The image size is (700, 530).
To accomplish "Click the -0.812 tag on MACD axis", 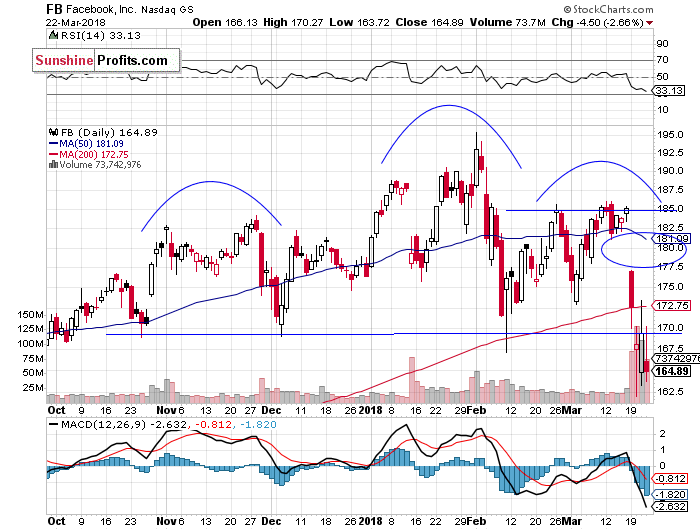I will click(670, 479).
